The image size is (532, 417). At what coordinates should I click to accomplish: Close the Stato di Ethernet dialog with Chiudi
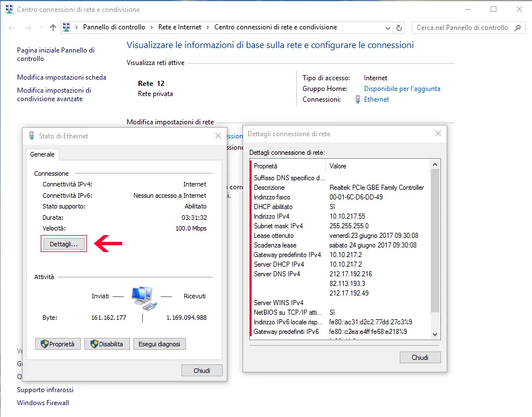pyautogui.click(x=202, y=371)
